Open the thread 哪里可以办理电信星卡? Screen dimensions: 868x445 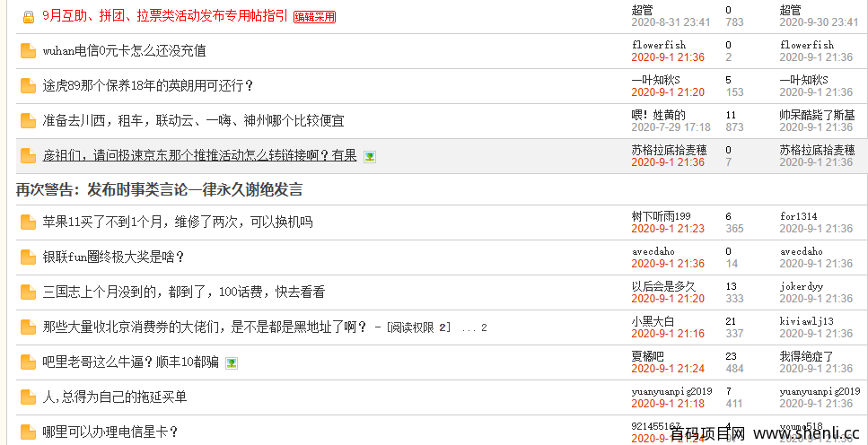pyautogui.click(x=110, y=432)
